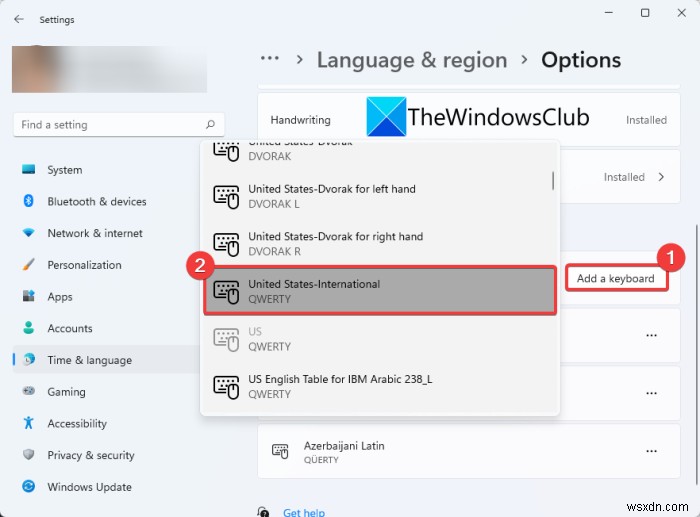Click the Get help icon

point(264,512)
